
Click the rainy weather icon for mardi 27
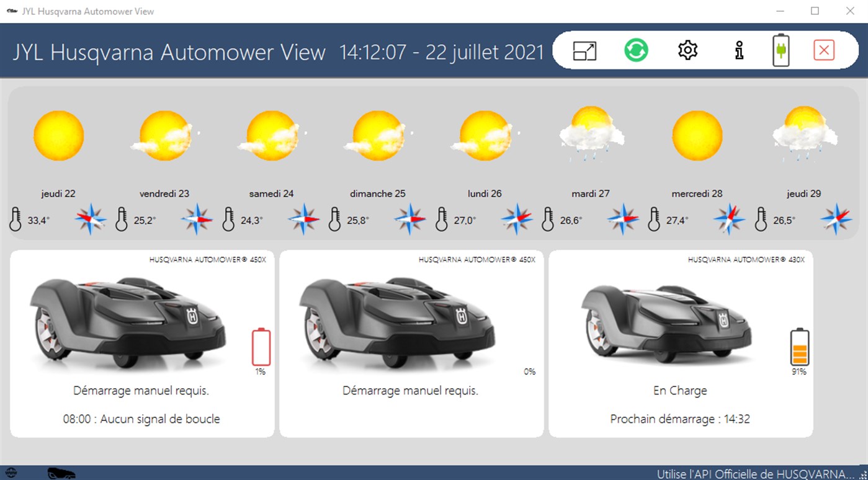click(x=591, y=133)
